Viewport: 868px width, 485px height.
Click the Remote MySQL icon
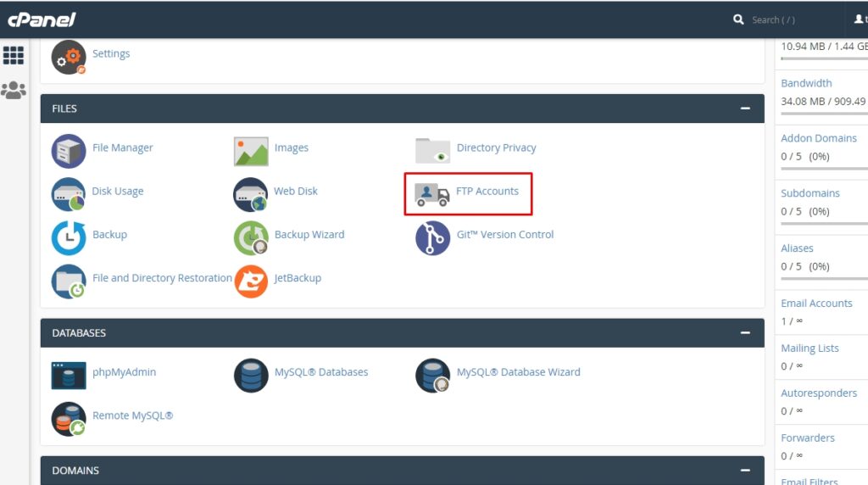69,419
